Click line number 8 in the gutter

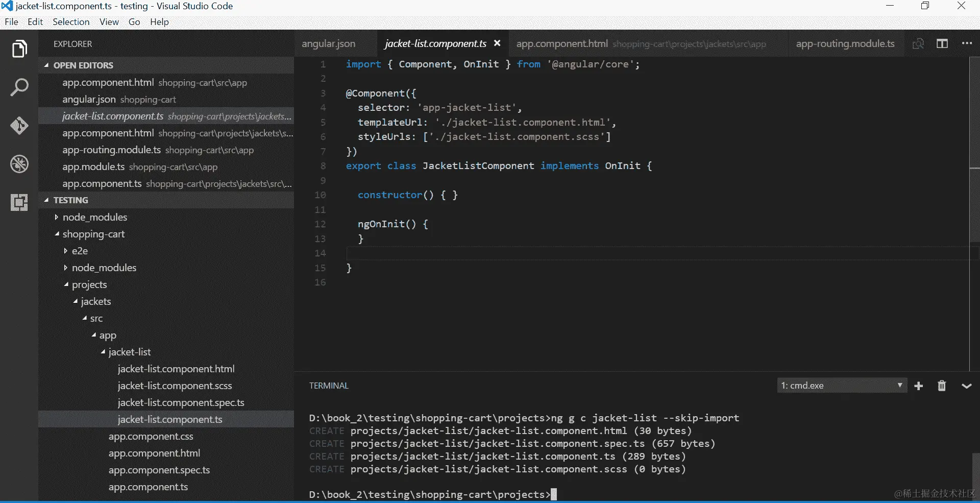coord(323,166)
